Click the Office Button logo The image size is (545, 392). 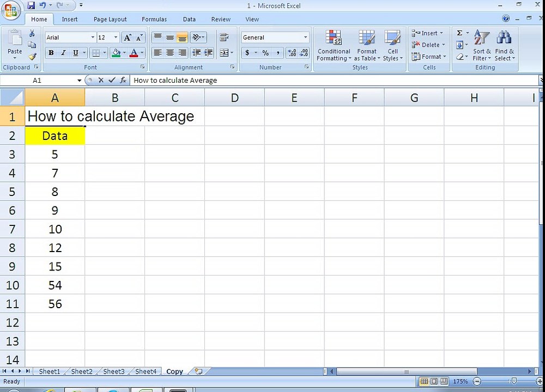pos(11,10)
